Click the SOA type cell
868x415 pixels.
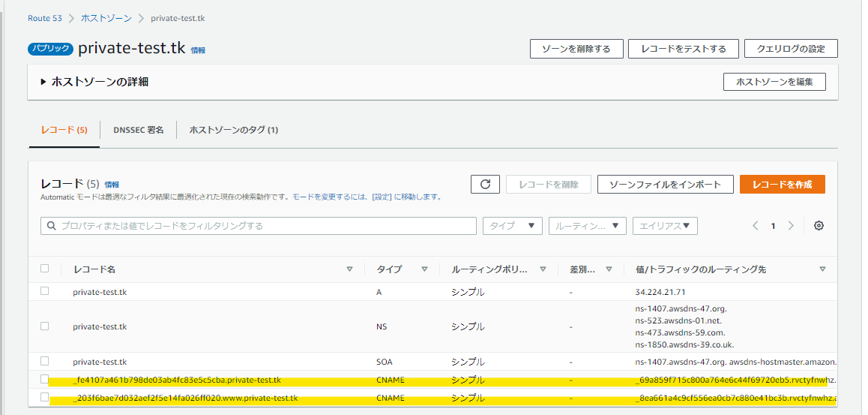[x=384, y=362]
